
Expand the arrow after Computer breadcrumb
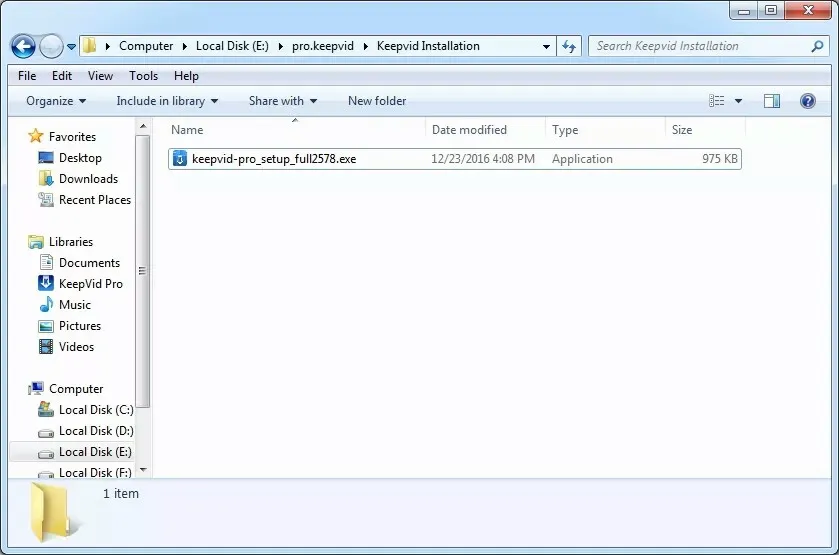(185, 47)
